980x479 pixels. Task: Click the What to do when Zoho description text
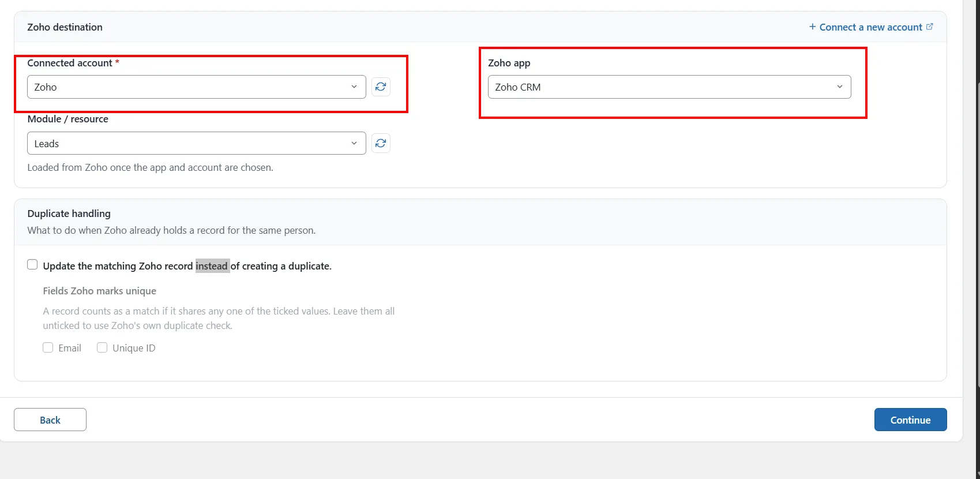tap(171, 230)
